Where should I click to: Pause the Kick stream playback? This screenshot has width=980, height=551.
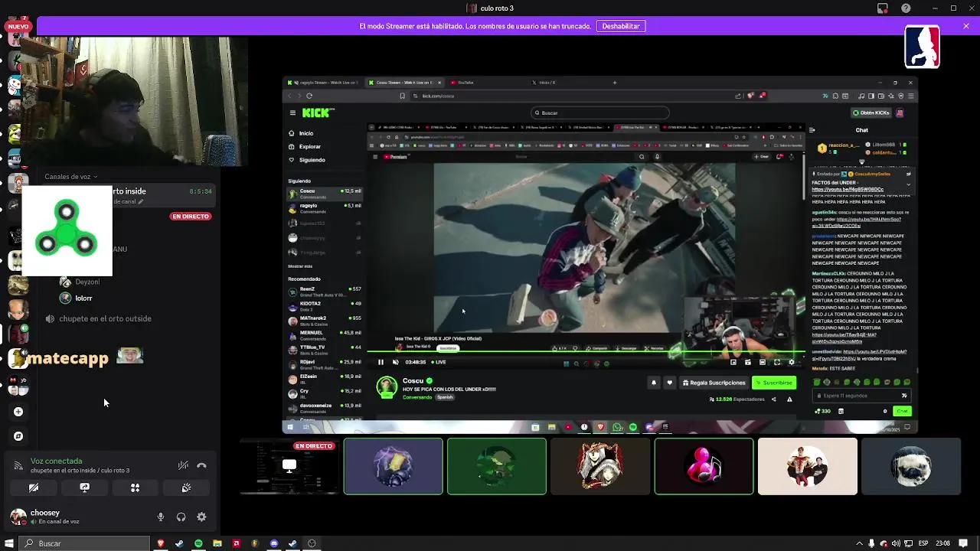point(381,362)
